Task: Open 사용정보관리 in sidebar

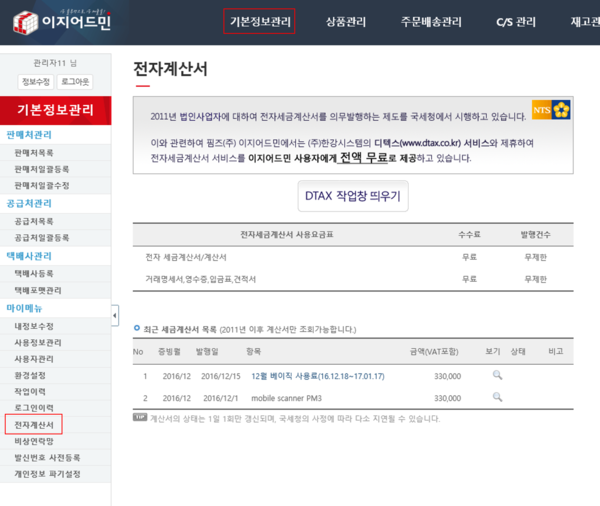Action: (38, 343)
